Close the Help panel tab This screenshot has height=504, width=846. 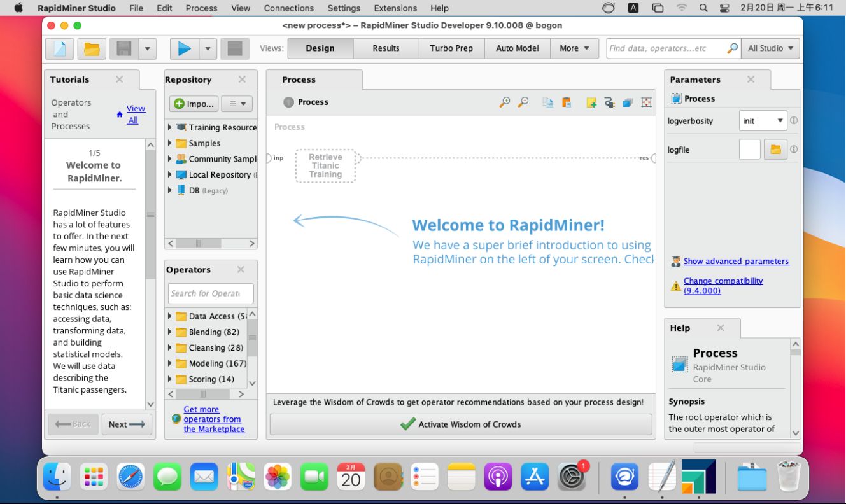coord(721,328)
